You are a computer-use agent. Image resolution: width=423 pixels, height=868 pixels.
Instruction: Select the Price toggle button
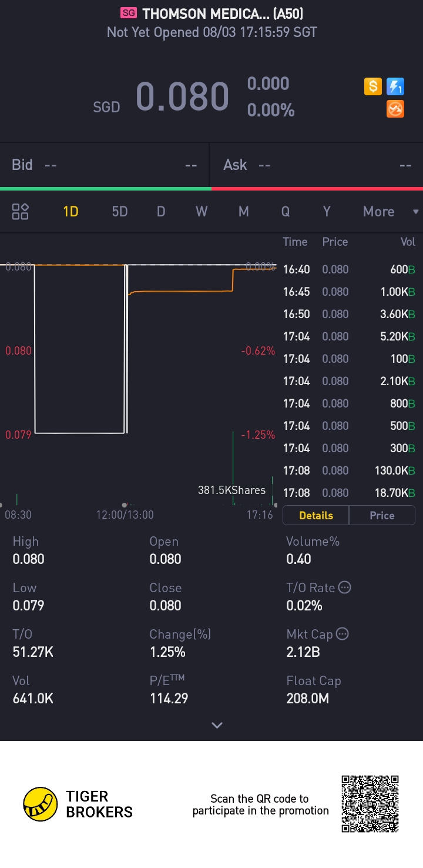(382, 515)
